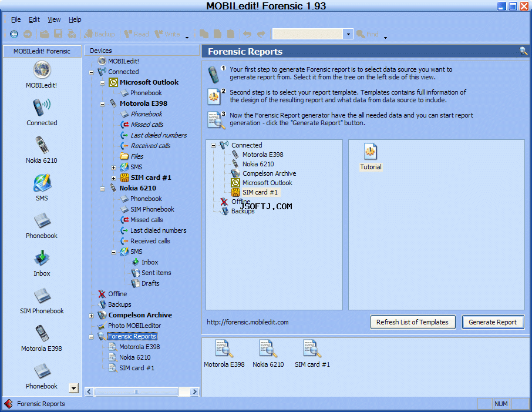Select the Motorola E398 sidebar icon
Image resolution: width=532 pixels, height=412 pixels.
42,333
